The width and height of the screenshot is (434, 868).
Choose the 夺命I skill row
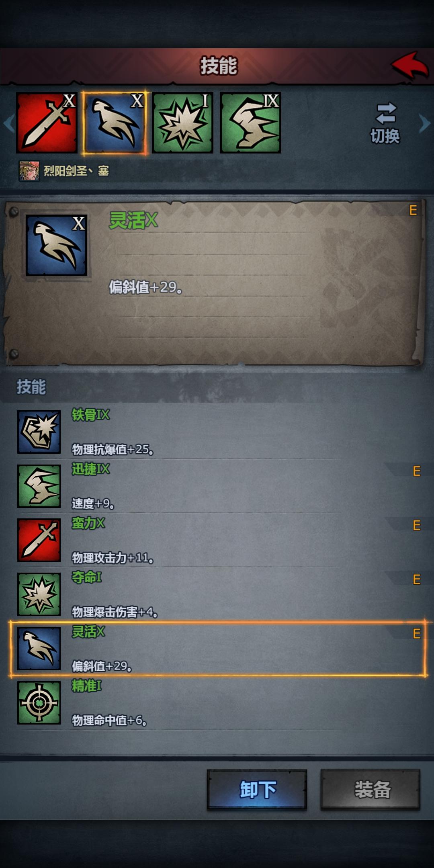point(217,595)
